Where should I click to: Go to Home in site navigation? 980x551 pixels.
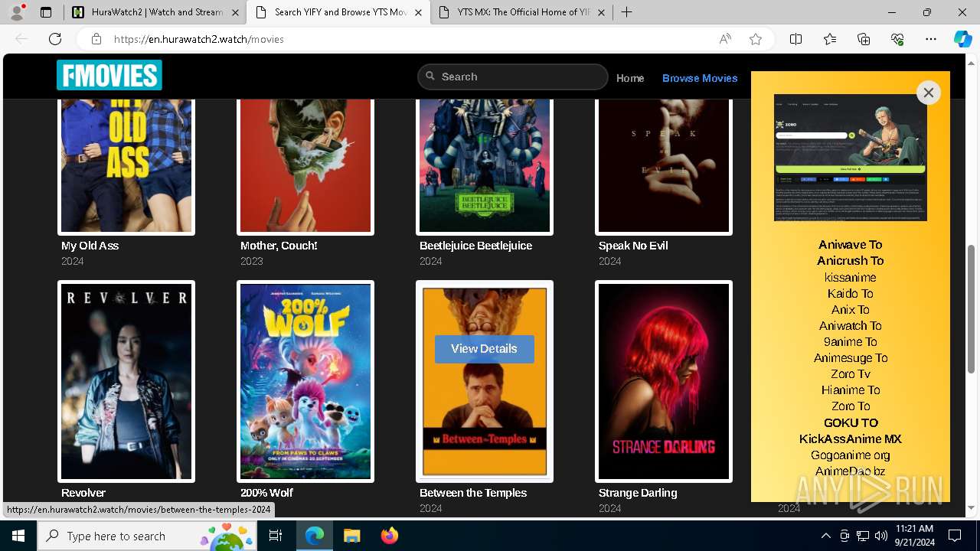630,78
